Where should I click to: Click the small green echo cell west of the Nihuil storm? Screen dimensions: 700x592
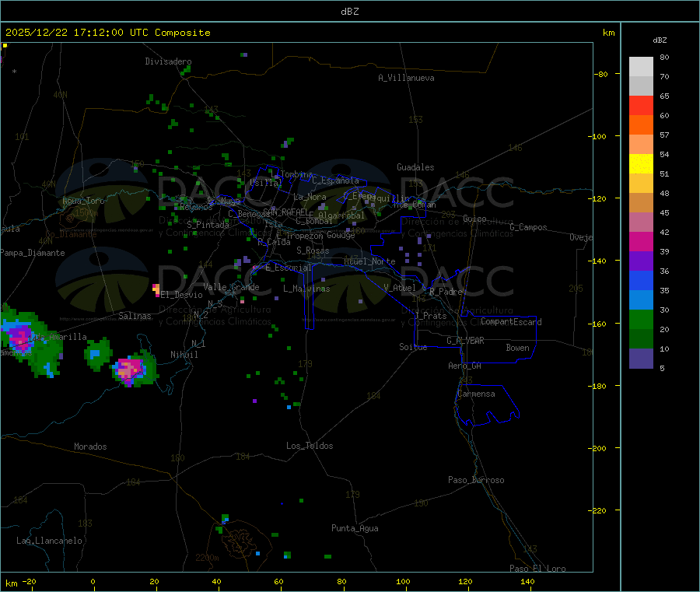[x=97, y=355]
